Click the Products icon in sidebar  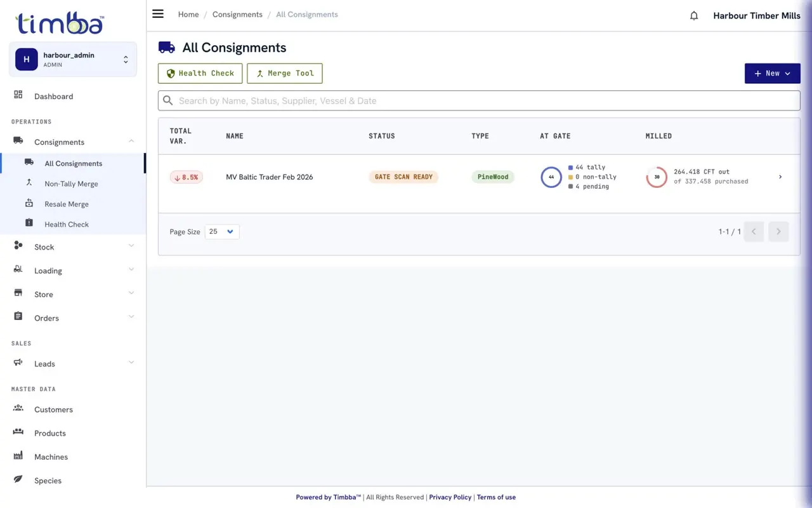(18, 432)
